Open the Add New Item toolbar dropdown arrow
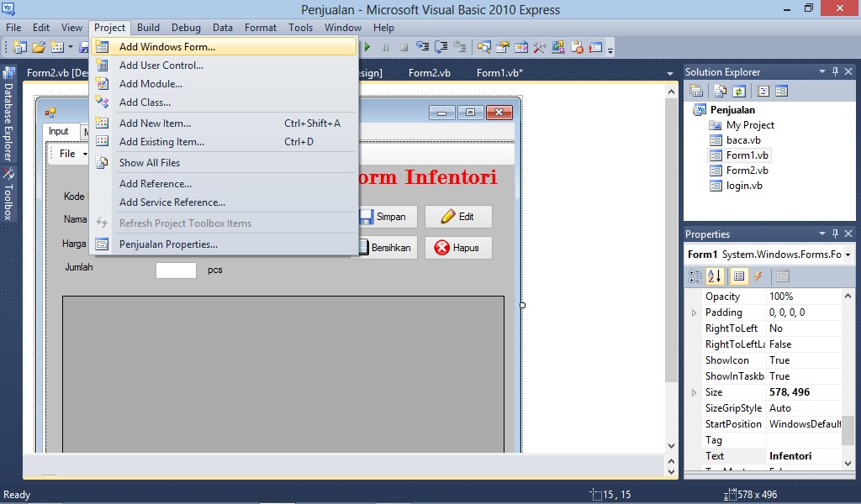861x504 pixels. tap(71, 47)
